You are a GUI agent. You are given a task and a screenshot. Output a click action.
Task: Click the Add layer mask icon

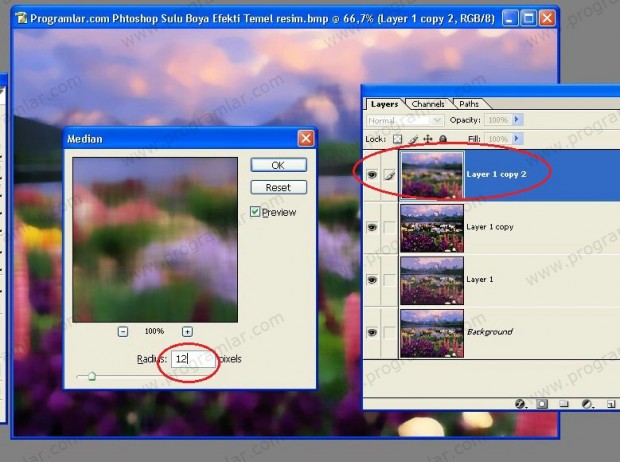(542, 404)
